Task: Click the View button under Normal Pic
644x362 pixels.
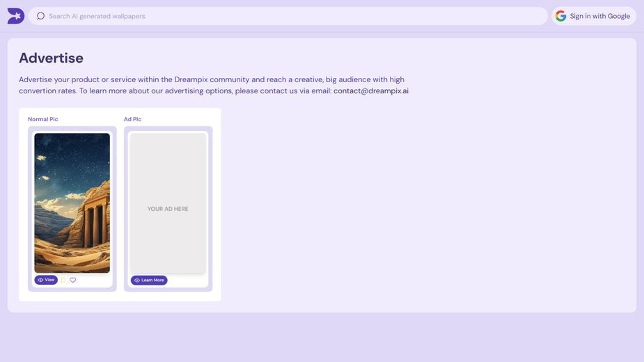Action: (x=46, y=280)
